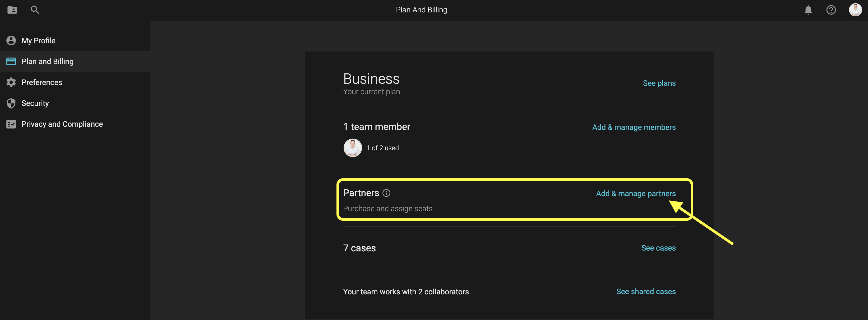868x320 pixels.
Task: Click the My Profile person icon
Action: 11,41
